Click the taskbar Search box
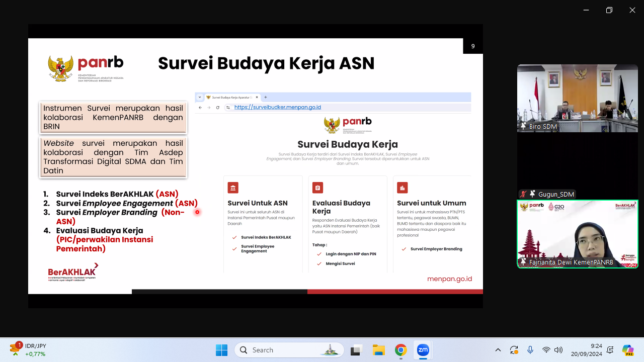This screenshot has height=362, width=644. 289,350
